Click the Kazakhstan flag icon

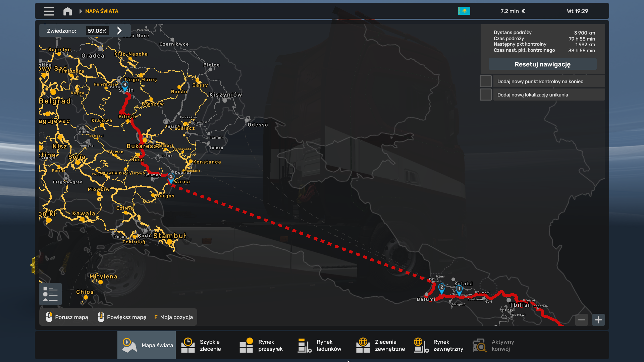[x=464, y=11]
